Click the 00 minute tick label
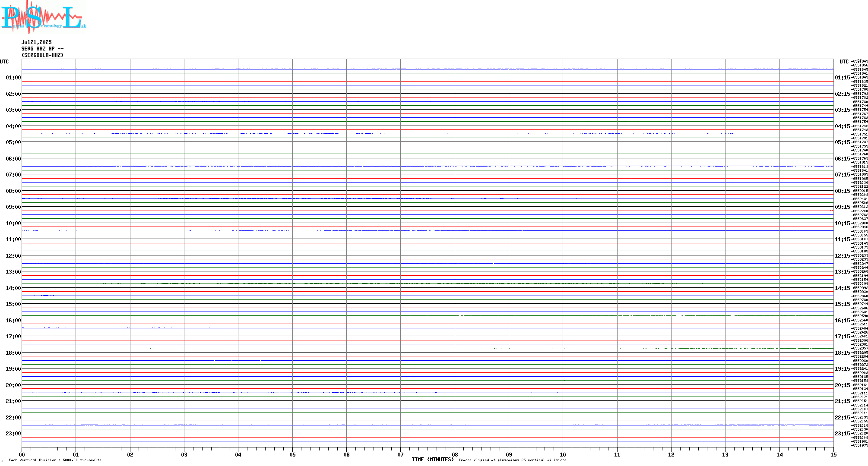 [22, 454]
